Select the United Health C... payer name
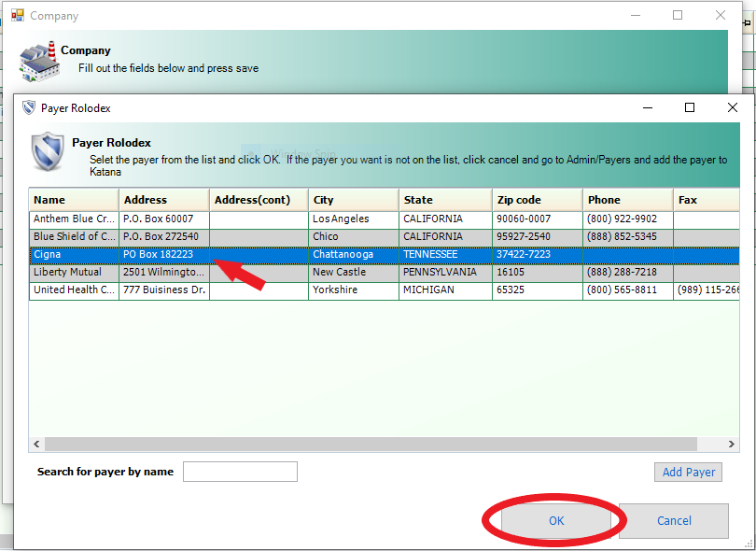 tap(75, 290)
